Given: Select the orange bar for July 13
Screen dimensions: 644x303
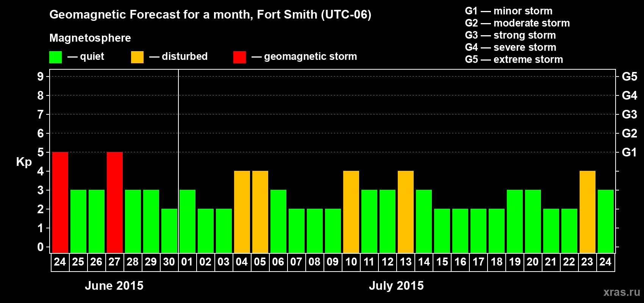Looking at the screenshot, I should [406, 212].
